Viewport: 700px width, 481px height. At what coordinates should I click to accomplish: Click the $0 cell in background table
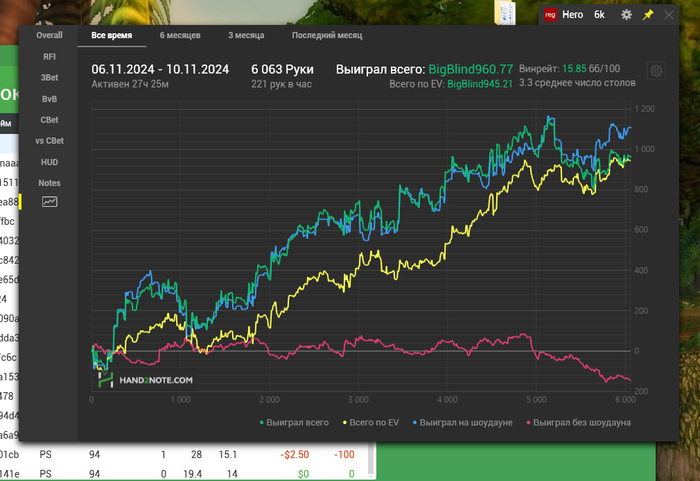coord(304,474)
